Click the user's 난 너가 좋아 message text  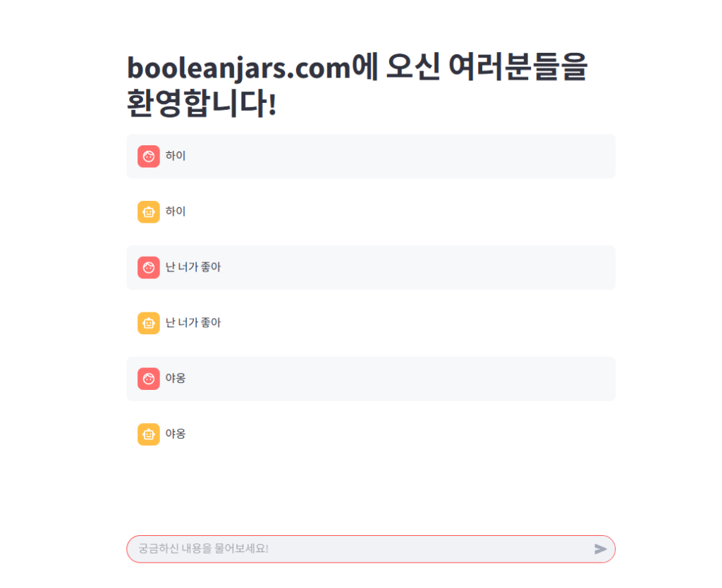pyautogui.click(x=193, y=267)
